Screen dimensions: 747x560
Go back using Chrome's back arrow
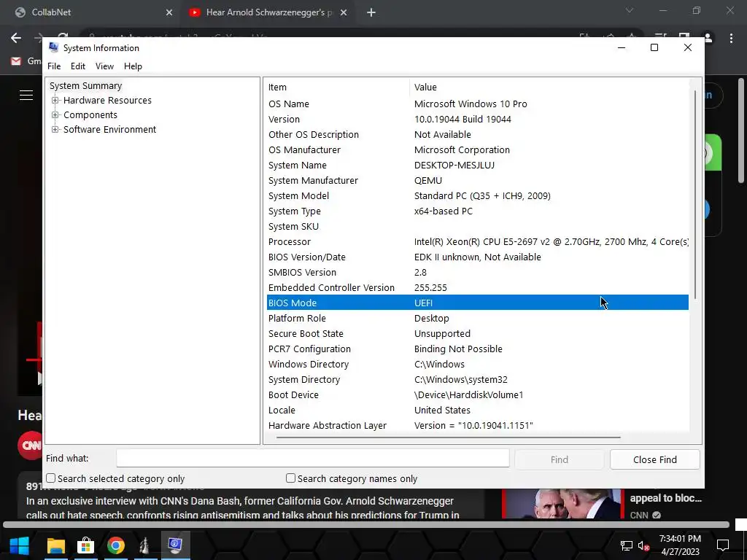coord(16,38)
